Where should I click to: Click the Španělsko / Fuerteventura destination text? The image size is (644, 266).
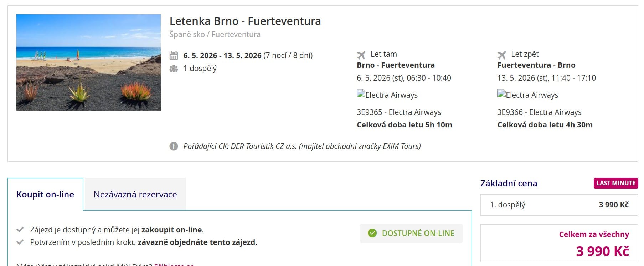(215, 35)
